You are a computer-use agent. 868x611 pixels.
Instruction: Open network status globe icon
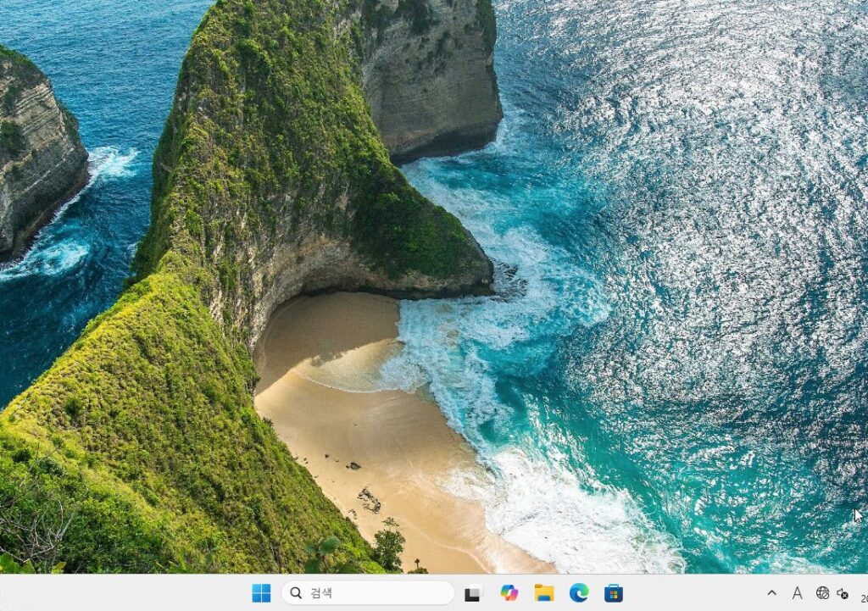822,593
